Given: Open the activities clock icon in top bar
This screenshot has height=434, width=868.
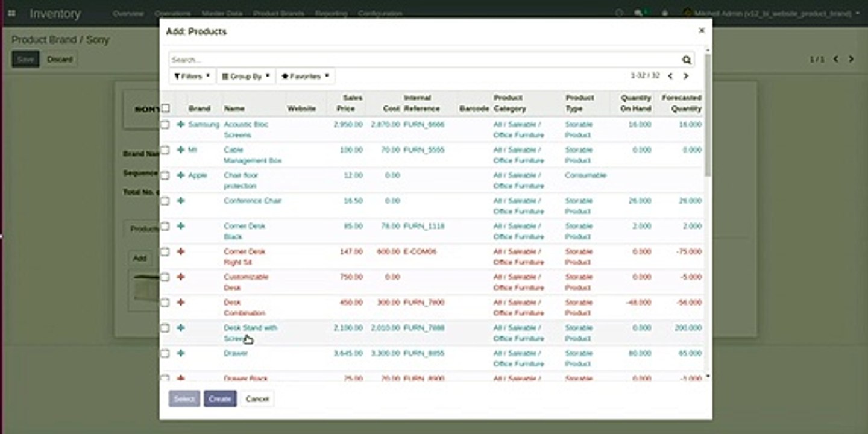Looking at the screenshot, I should (x=619, y=13).
